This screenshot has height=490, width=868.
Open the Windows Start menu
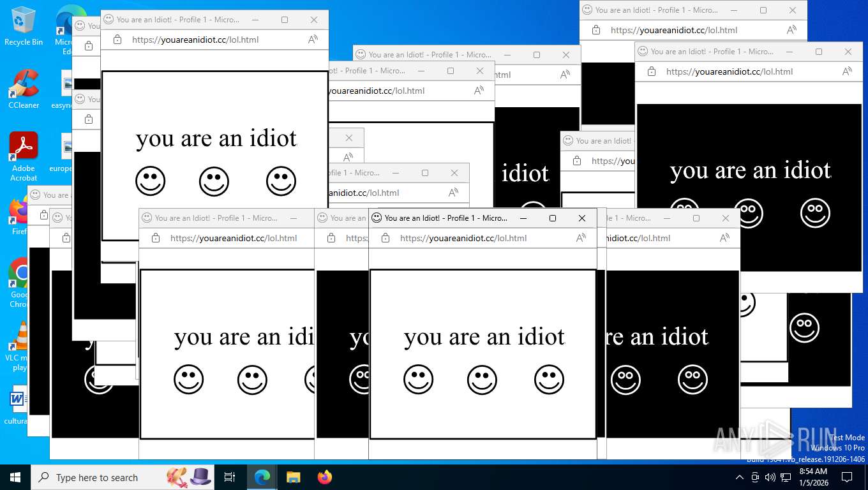click(x=15, y=477)
